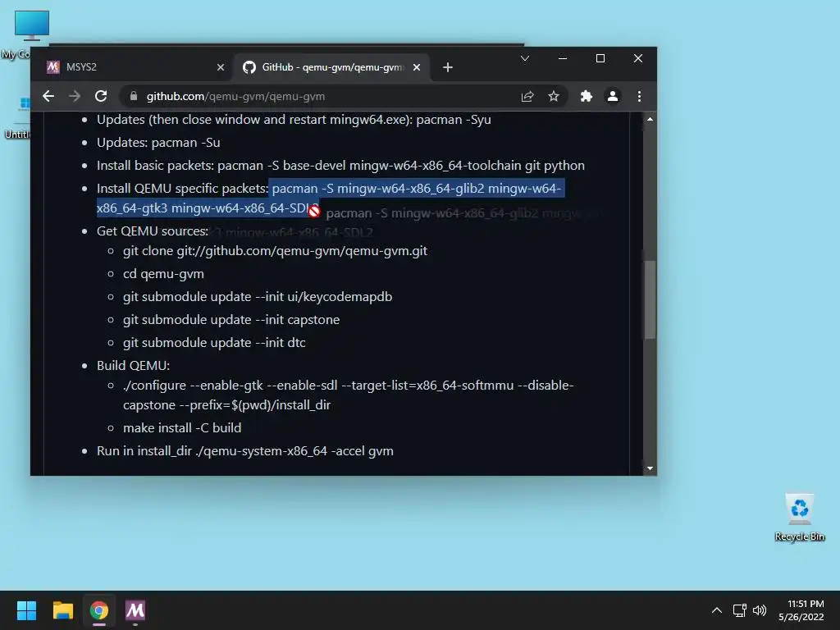Click the browser forward arrow

pos(75,97)
